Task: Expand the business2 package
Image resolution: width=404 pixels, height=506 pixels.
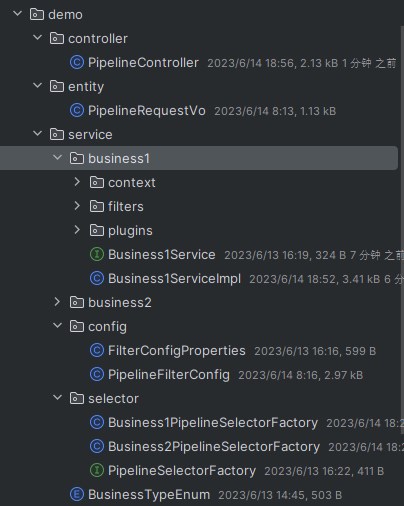Action: pos(57,302)
